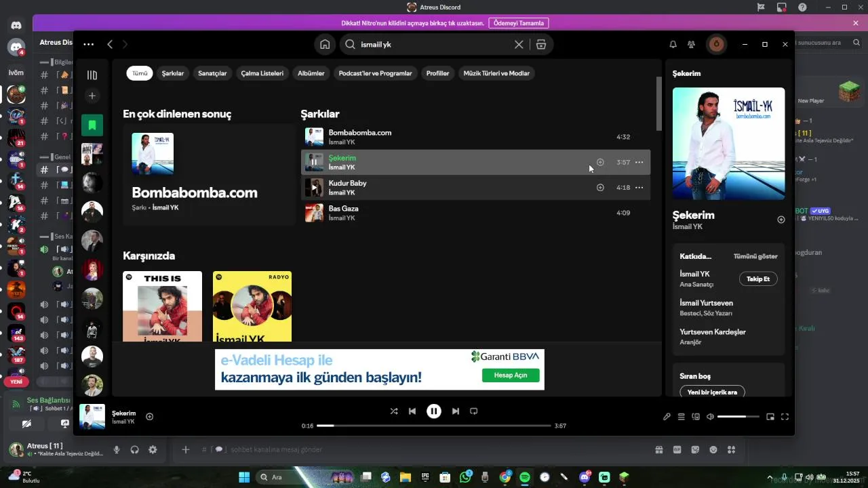Viewport: 868px width, 488px height.
Task: Add Şekerim to library in right panel
Action: coord(781,220)
